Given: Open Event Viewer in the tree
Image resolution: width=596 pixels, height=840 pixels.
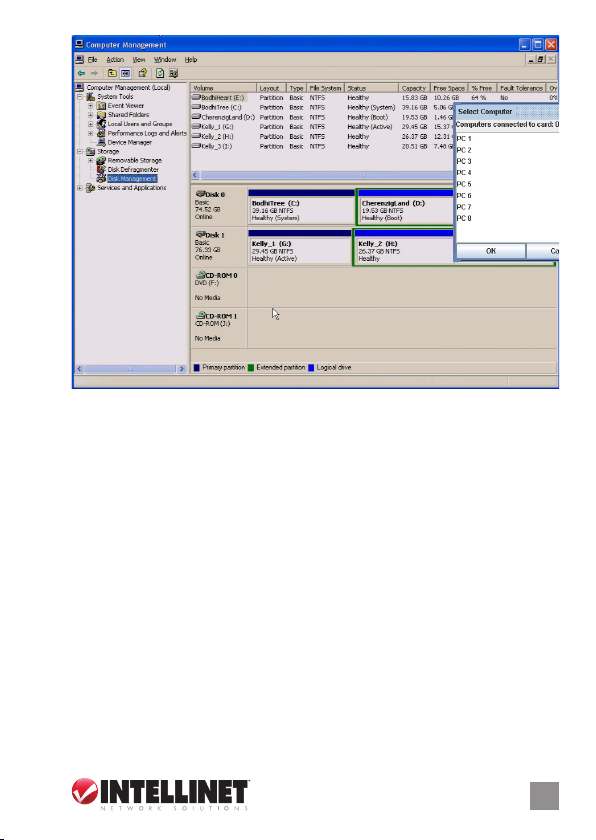Looking at the screenshot, I should [x=125, y=106].
